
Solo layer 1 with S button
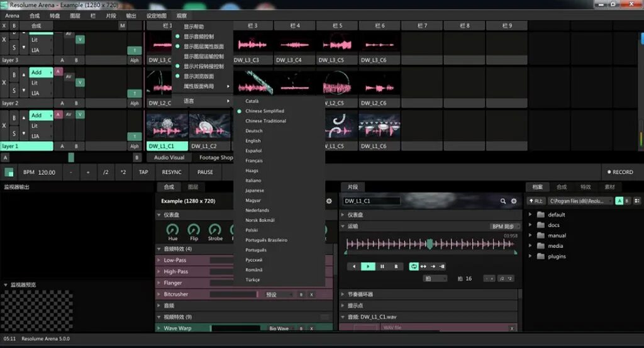click(x=14, y=133)
